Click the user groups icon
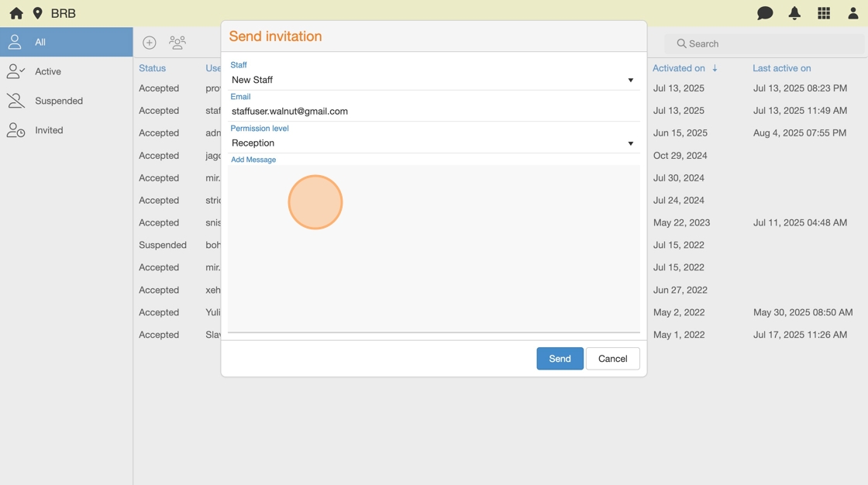 (x=177, y=43)
